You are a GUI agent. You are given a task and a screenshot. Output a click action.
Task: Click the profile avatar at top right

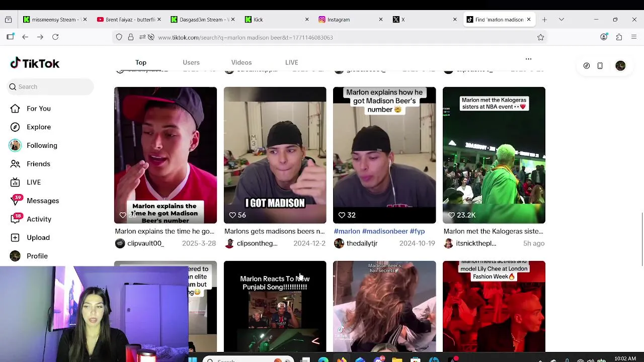pyautogui.click(x=620, y=66)
